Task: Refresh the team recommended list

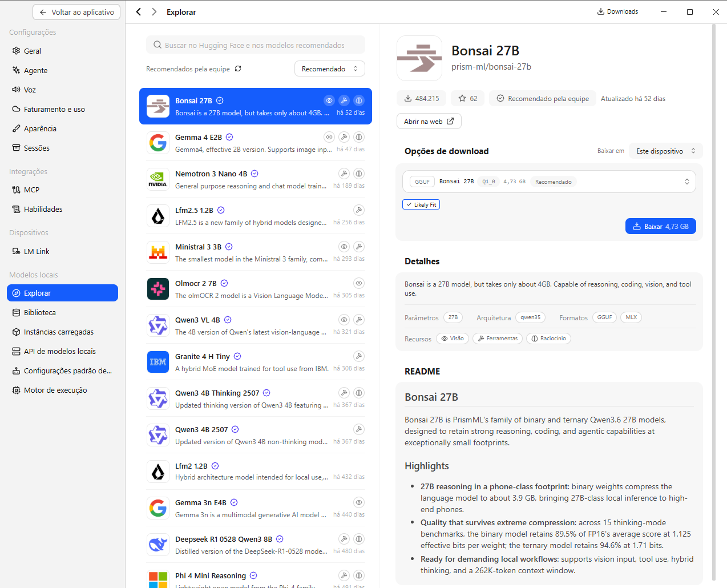Action: tap(238, 69)
